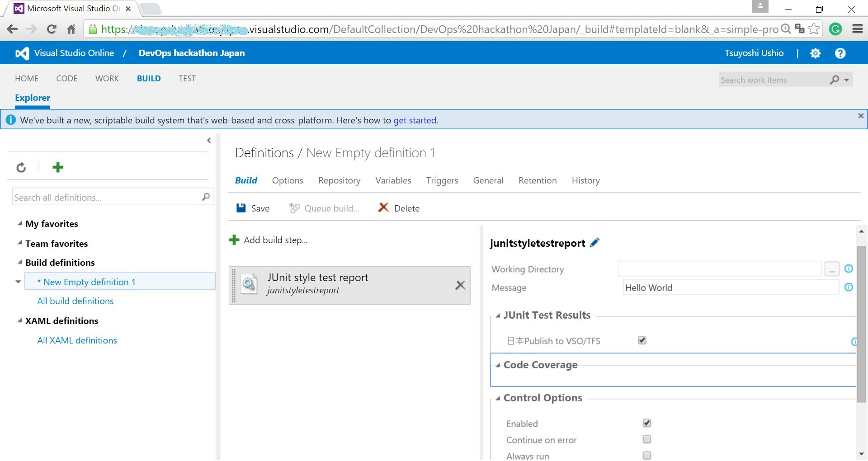
Task: Collapse the Control Options section
Action: point(498,398)
